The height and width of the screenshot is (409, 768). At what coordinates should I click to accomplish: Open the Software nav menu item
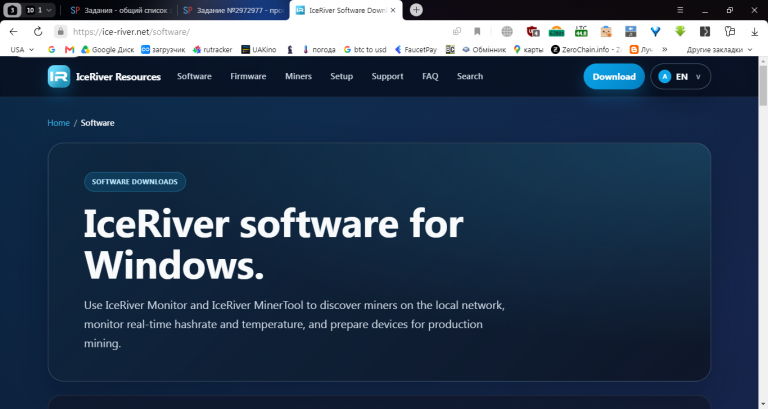pyautogui.click(x=194, y=76)
